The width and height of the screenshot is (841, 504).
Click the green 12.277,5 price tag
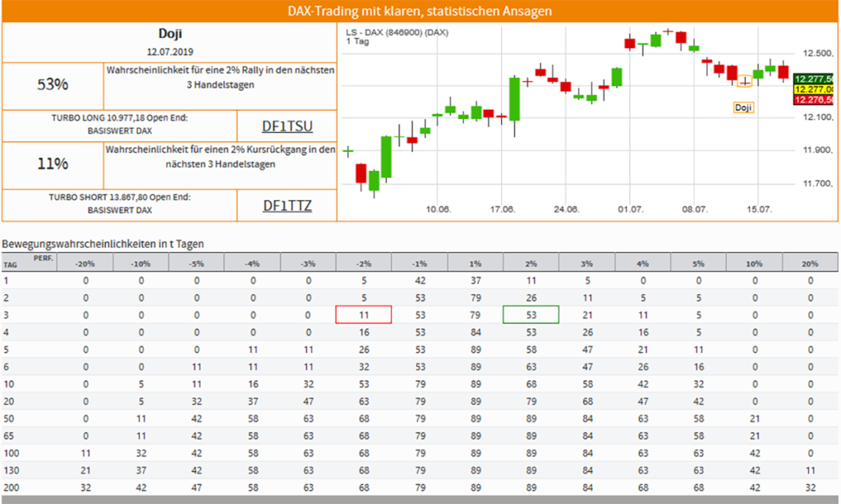tap(813, 79)
